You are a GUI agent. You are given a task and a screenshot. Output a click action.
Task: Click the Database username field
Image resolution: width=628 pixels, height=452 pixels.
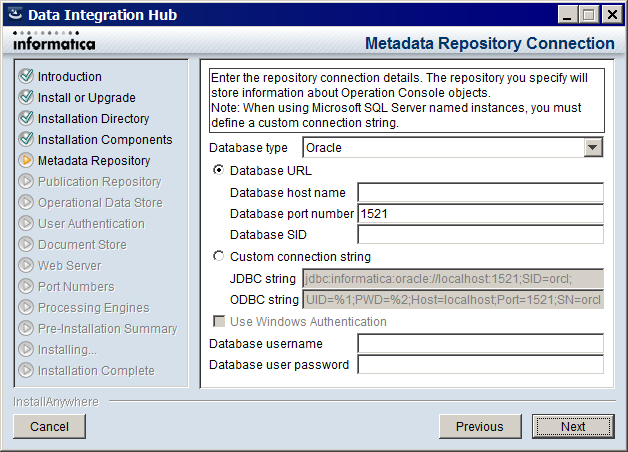point(480,344)
